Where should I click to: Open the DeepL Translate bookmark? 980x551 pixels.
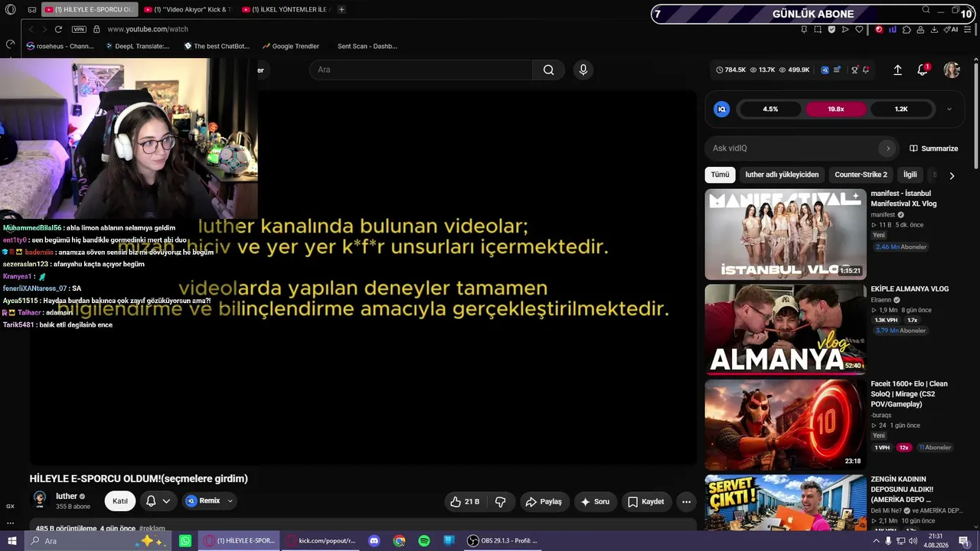[x=138, y=46]
